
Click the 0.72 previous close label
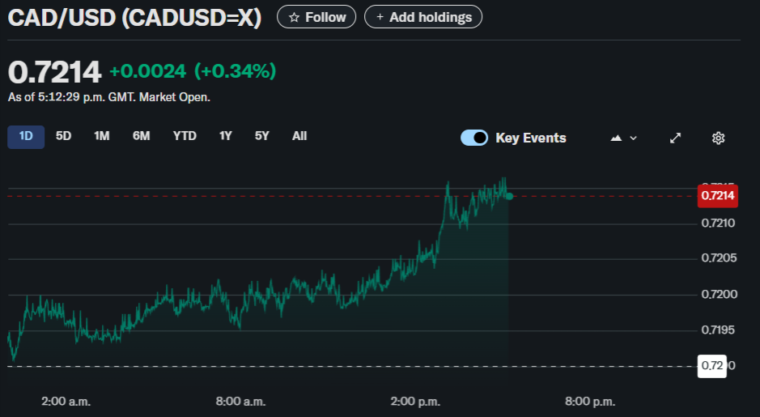pos(712,366)
